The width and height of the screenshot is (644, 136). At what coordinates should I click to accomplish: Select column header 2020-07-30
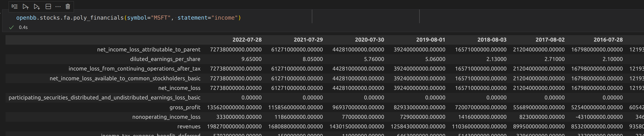369,40
